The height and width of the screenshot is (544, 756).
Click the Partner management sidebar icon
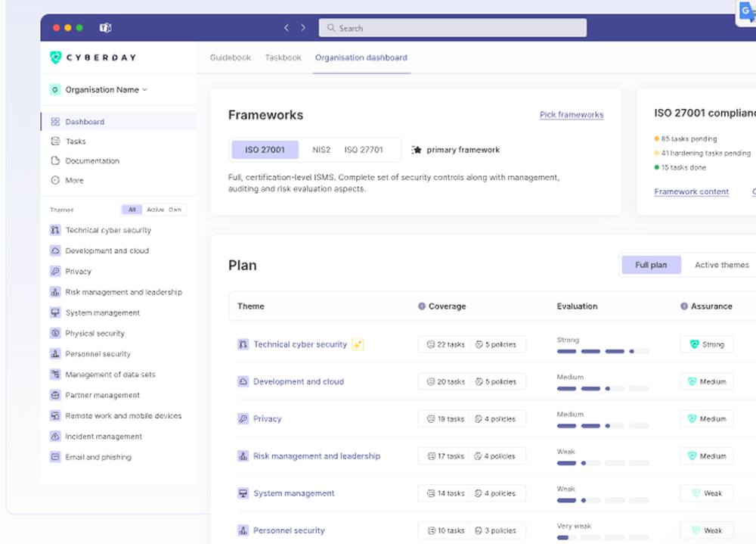55,395
